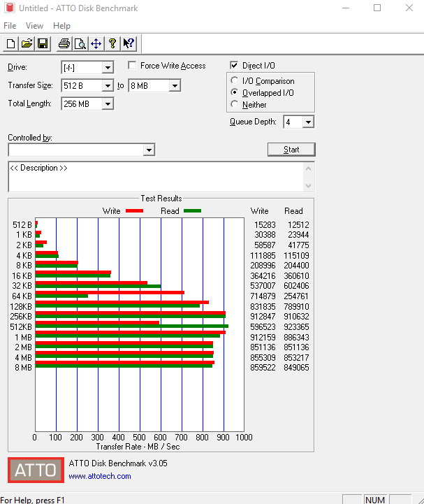Viewport: 424px width, 504px height.
Task: Minimize the ATTO Disk Benchmark window
Action: [x=346, y=8]
